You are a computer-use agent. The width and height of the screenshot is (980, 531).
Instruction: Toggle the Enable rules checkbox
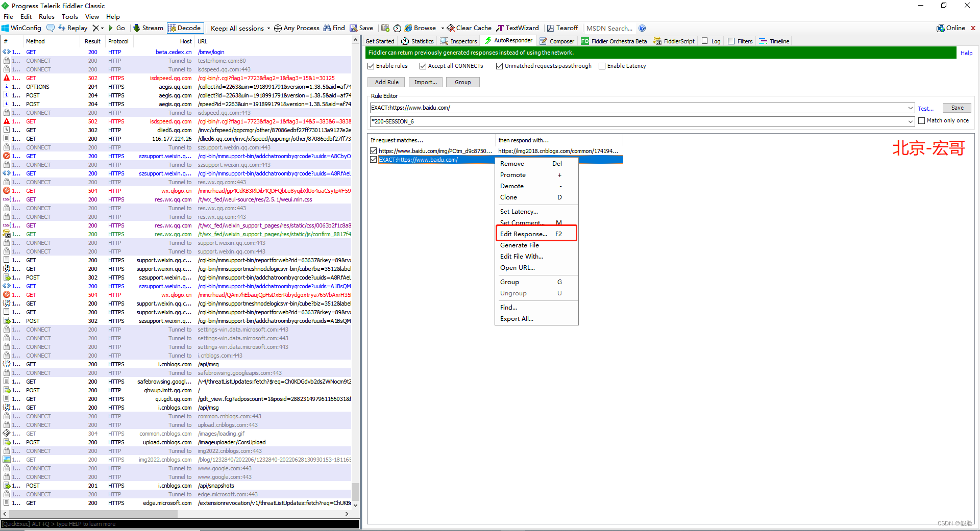[371, 66]
